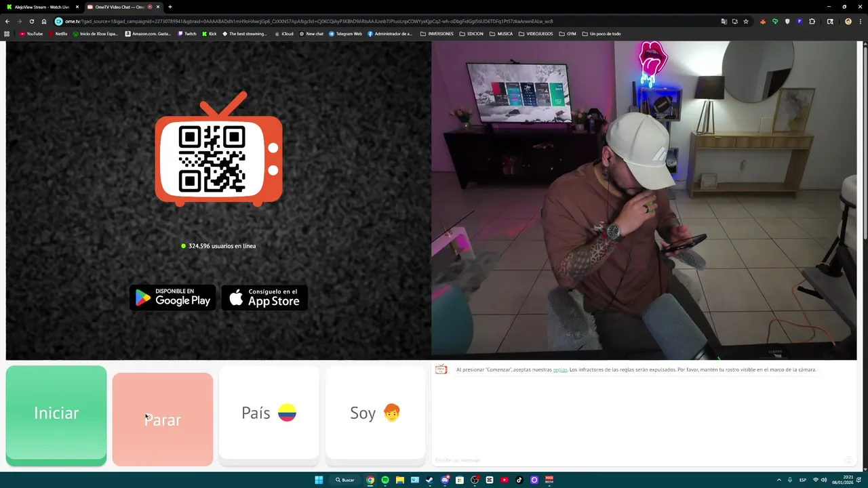
Task: Open the shield extension icon
Action: (x=787, y=22)
